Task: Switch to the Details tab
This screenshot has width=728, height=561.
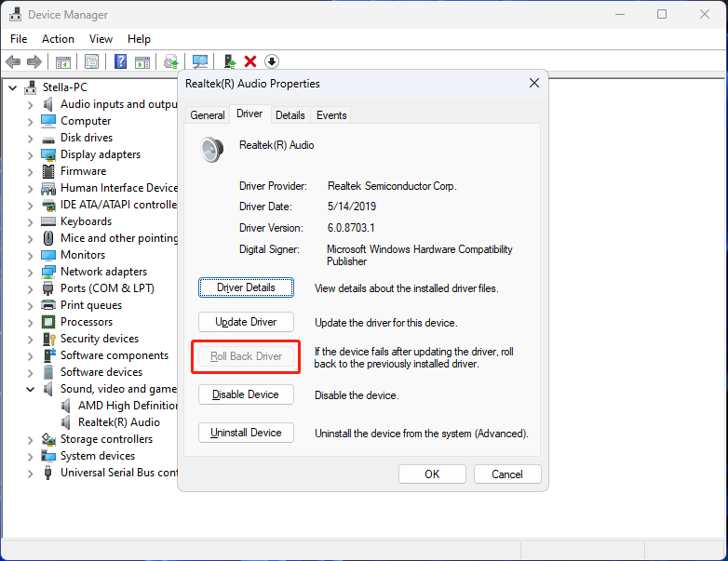Action: tap(290, 115)
